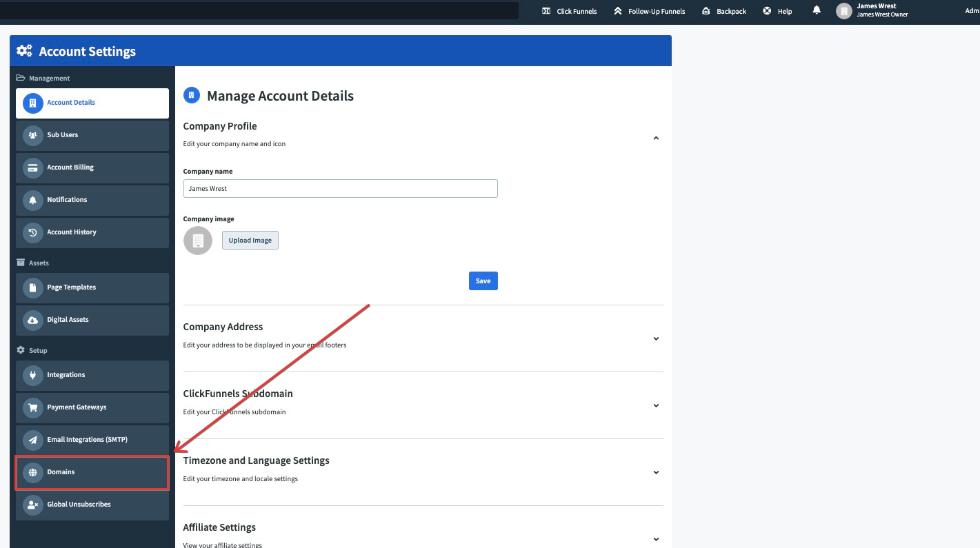980x548 pixels.
Task: Open the James Wrest account menu
Action: point(872,10)
